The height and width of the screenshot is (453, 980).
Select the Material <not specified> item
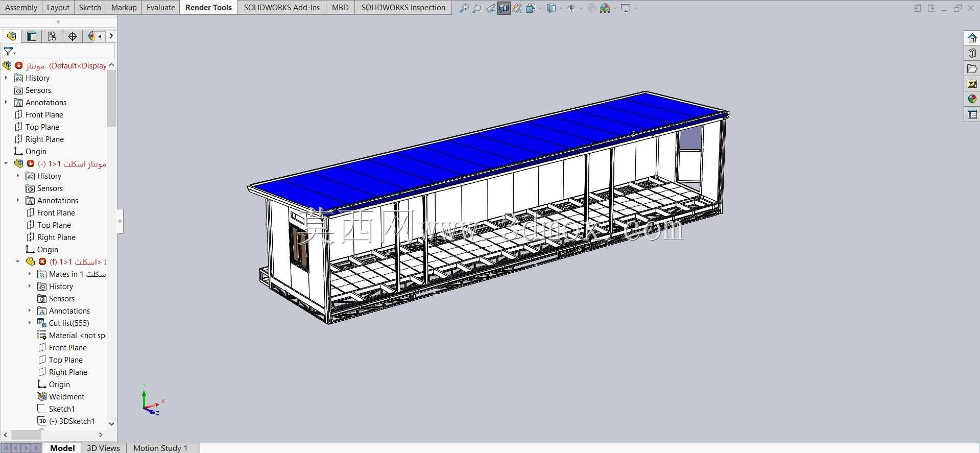[71, 335]
